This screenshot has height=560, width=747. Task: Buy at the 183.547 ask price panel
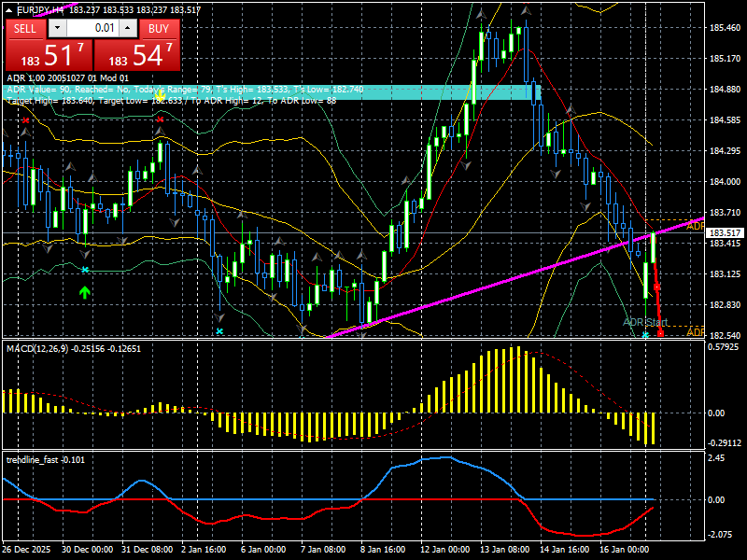coord(137,55)
